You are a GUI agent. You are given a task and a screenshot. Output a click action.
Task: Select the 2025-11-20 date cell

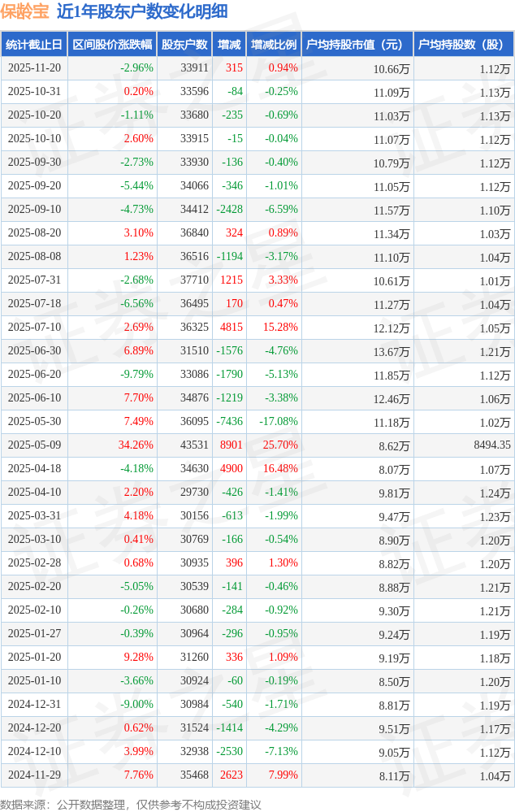(x=34, y=68)
